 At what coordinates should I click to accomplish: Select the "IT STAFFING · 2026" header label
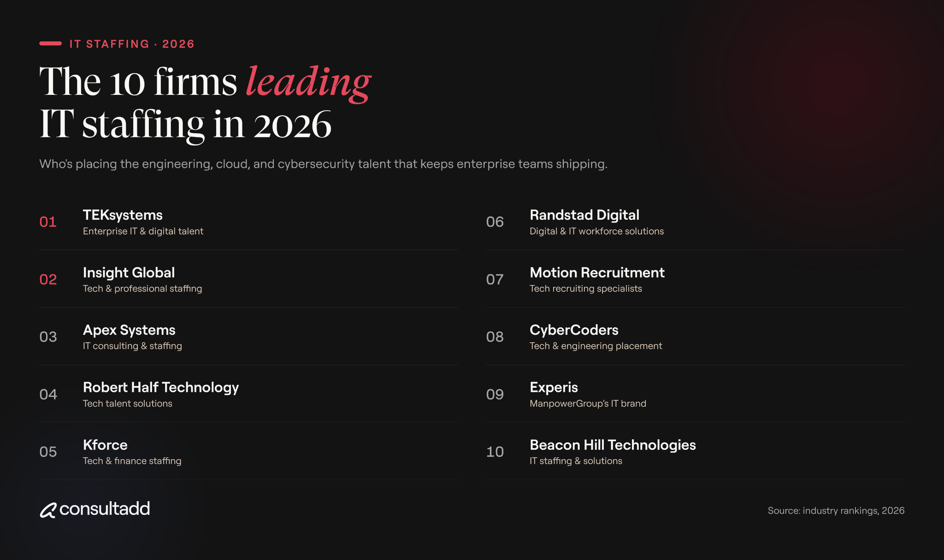pos(132,44)
